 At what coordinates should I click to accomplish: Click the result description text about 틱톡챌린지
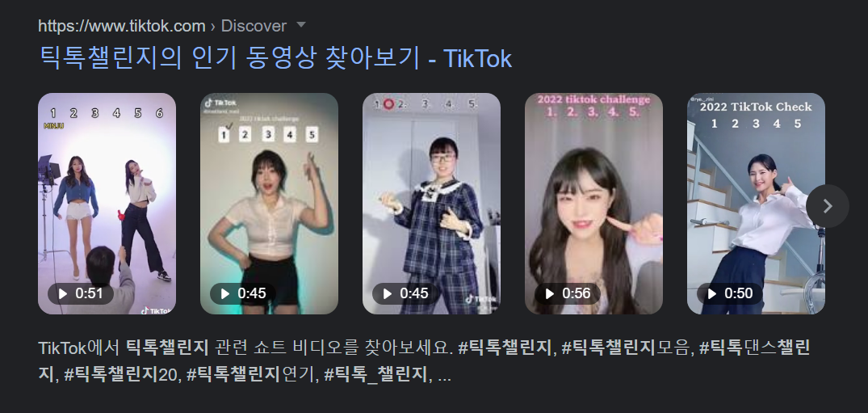(x=424, y=361)
